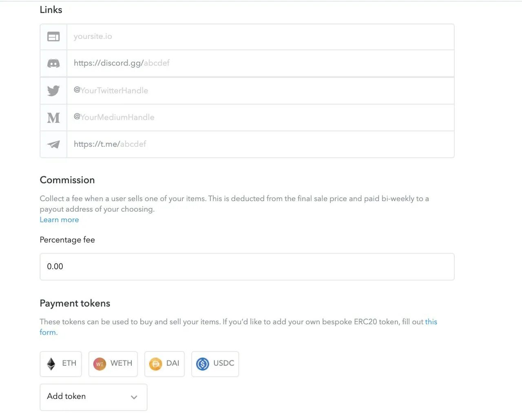Focus the Telegram t.me link field

click(x=260, y=144)
